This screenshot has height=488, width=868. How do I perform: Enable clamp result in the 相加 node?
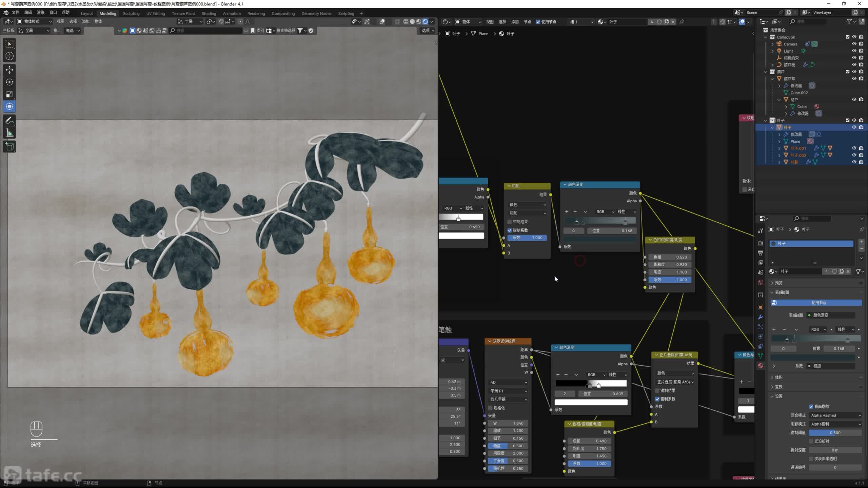[x=510, y=222]
